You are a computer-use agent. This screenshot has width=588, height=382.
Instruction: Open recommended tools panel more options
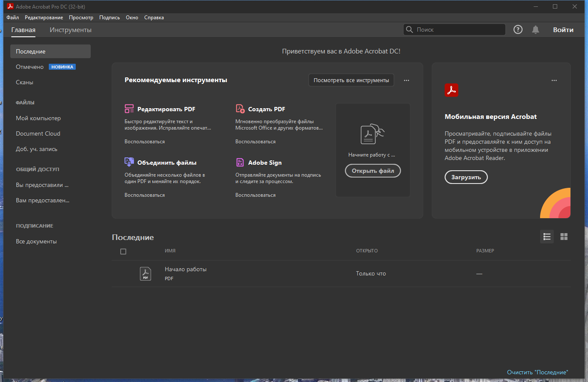(x=407, y=80)
